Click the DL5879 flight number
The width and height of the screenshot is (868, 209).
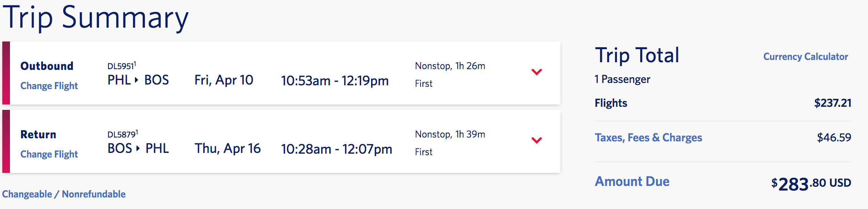(x=122, y=134)
